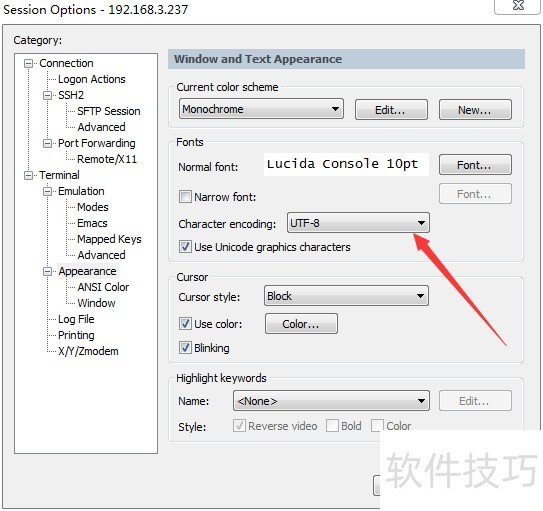Uncheck Use Unicode graphics characters
Viewport: 543px width, 511px height.
[x=185, y=247]
